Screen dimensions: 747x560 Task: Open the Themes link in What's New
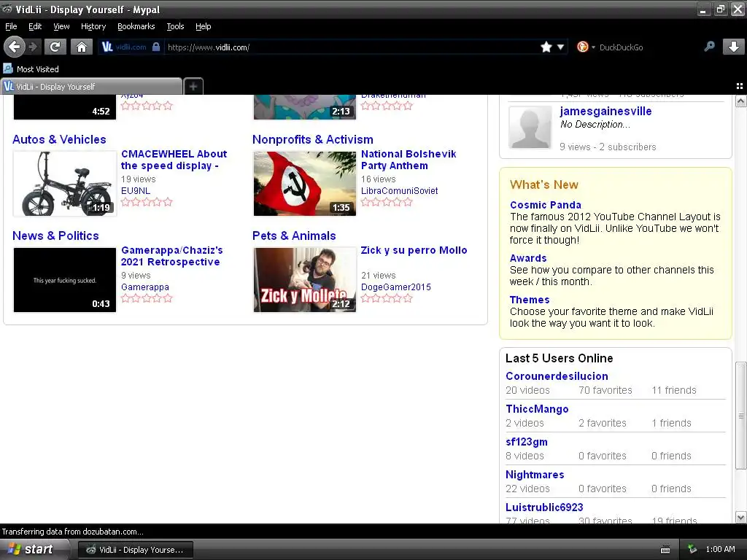[x=530, y=300]
